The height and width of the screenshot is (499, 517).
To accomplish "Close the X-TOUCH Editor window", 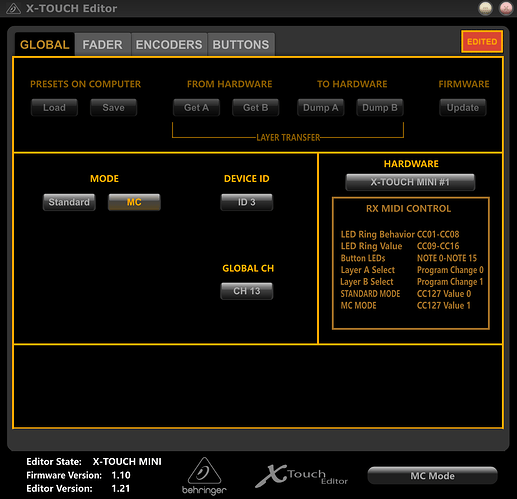I will 506,8.
